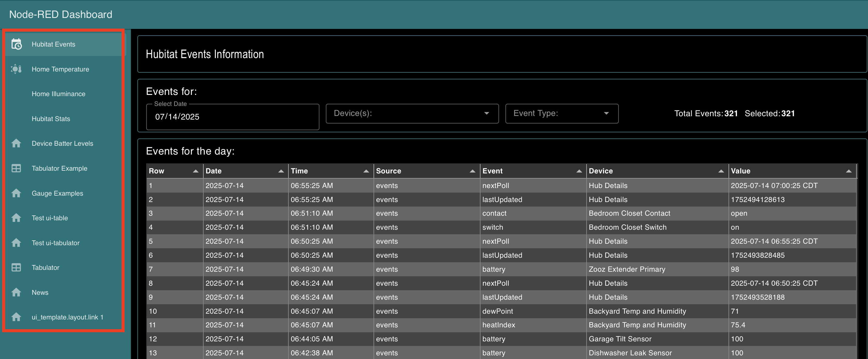Click the Value column header
868x359 pixels.
[792, 171]
